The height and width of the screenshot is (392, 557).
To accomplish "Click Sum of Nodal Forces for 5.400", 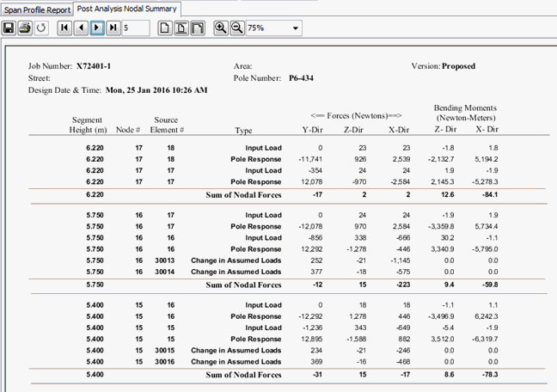I will (x=243, y=375).
